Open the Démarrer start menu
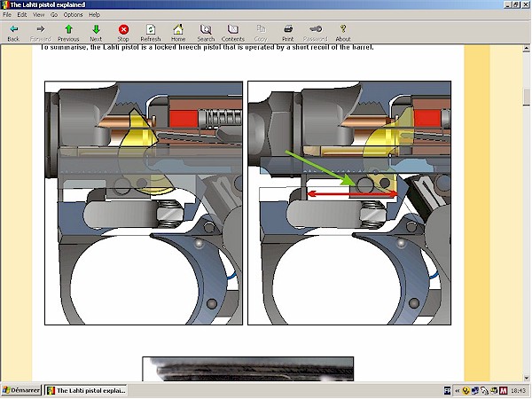The width and height of the screenshot is (532, 399). (x=21, y=390)
